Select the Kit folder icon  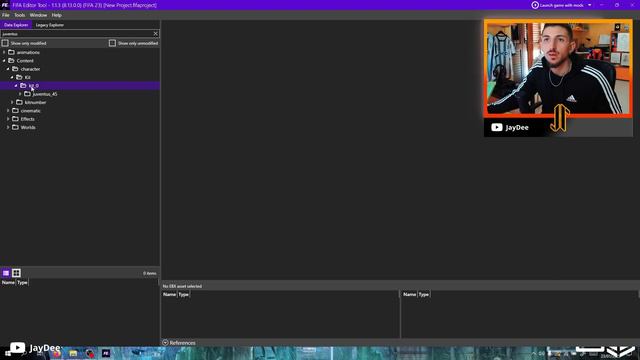point(20,77)
